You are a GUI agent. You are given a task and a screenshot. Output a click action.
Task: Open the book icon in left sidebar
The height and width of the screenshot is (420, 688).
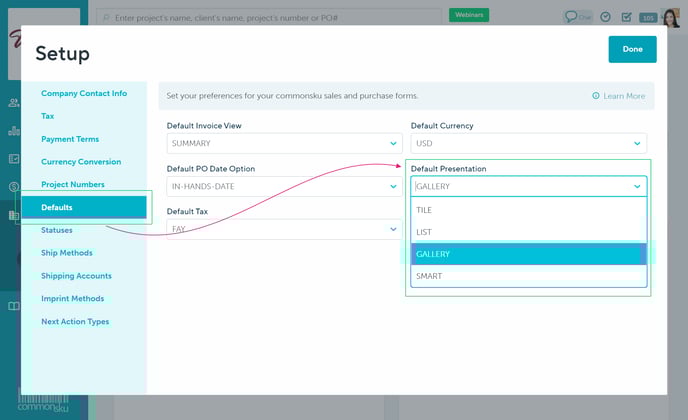tap(14, 306)
